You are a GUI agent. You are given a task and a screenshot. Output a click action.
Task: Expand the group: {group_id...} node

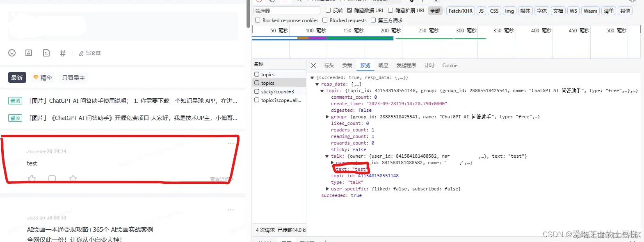click(327, 117)
